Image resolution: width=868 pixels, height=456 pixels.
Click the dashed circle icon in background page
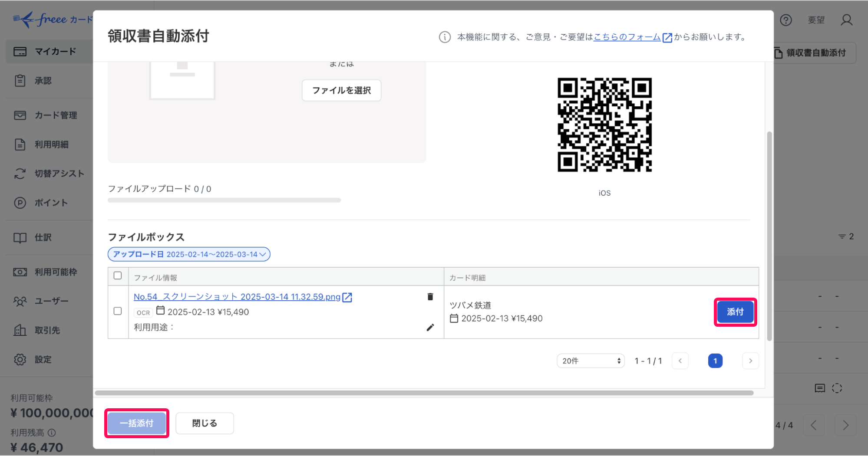click(837, 388)
